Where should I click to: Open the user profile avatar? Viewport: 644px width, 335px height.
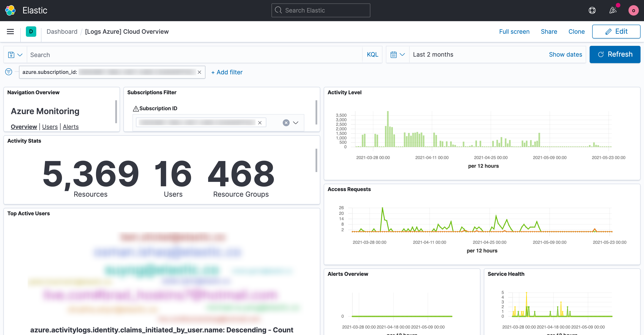(x=633, y=10)
